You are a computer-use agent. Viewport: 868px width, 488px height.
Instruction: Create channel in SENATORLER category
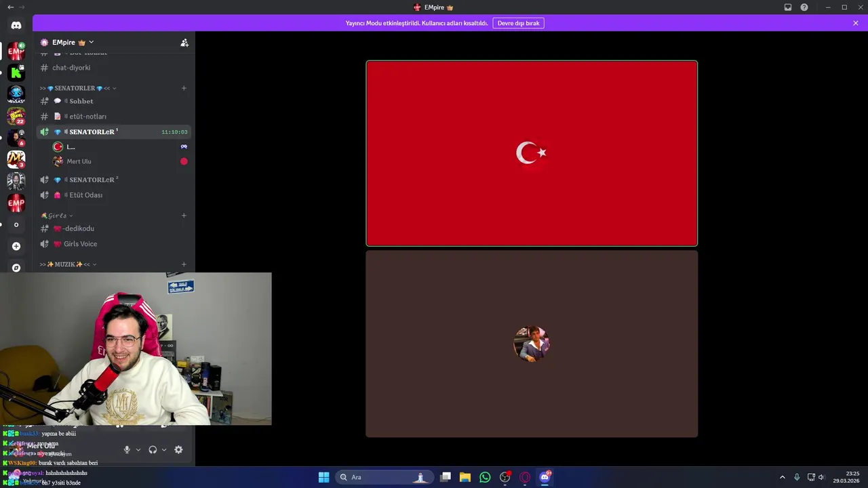[x=184, y=88]
